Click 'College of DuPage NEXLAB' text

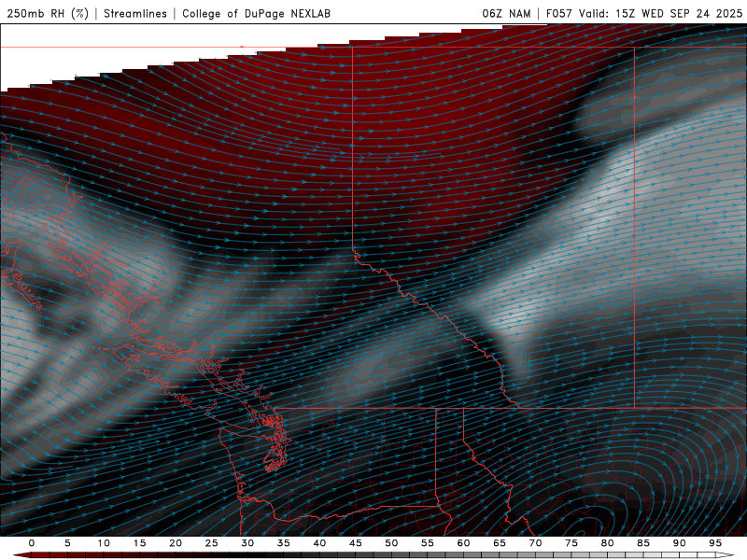tap(256, 13)
